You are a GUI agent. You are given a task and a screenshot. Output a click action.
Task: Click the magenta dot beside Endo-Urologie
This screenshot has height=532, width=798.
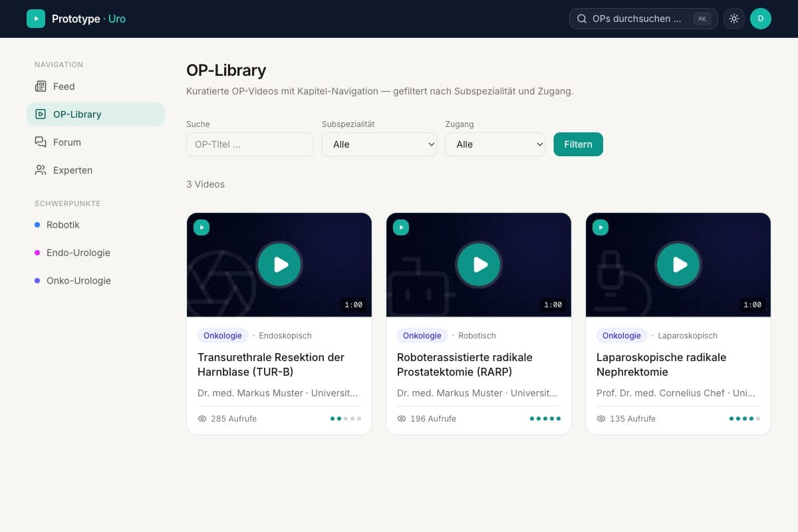[37, 253]
